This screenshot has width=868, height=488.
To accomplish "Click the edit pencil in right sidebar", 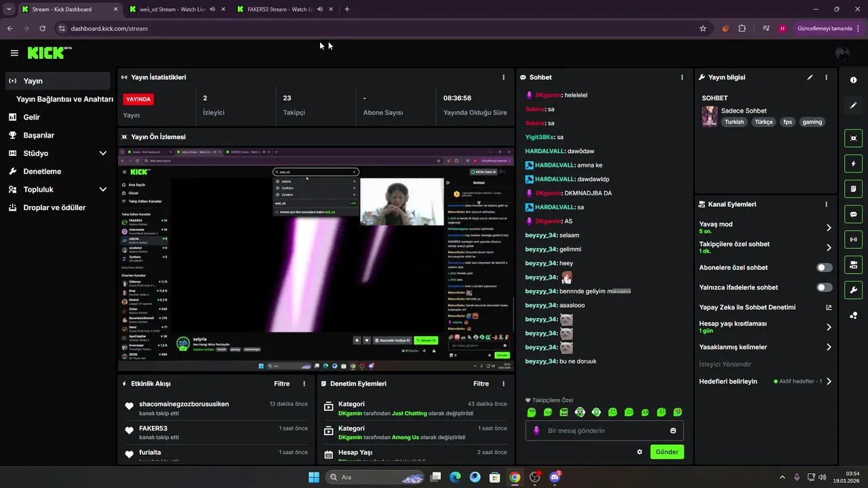I will 853,105.
